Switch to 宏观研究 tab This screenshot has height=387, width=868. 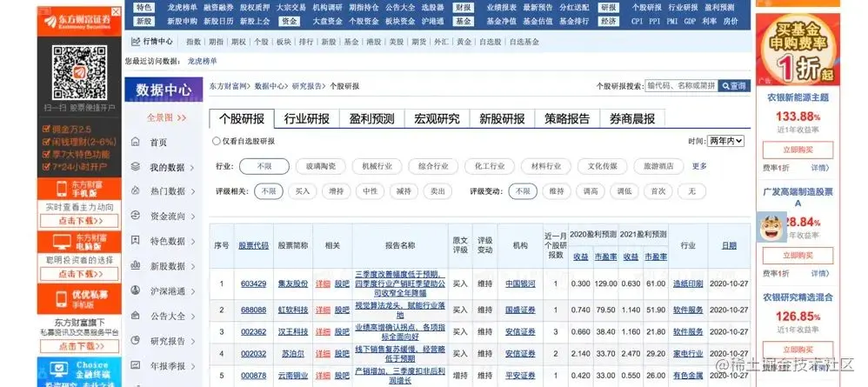(437, 118)
